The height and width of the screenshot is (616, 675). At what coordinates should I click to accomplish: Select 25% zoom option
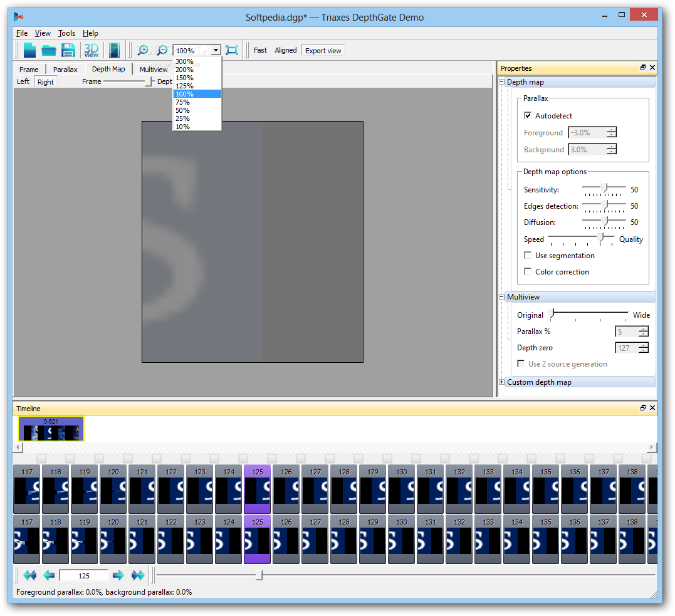pyautogui.click(x=197, y=118)
